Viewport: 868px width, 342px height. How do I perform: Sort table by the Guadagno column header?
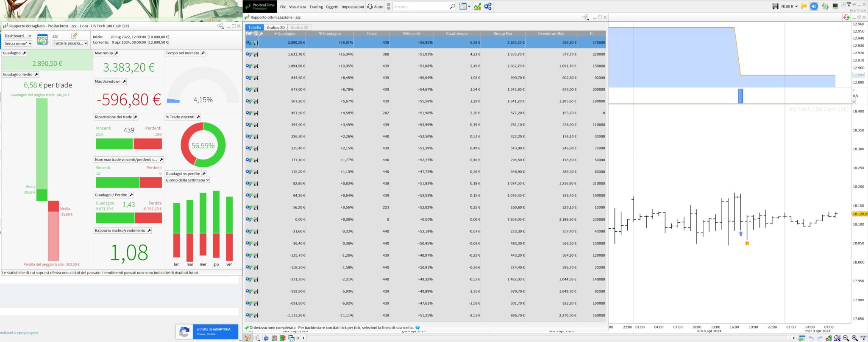(x=286, y=34)
